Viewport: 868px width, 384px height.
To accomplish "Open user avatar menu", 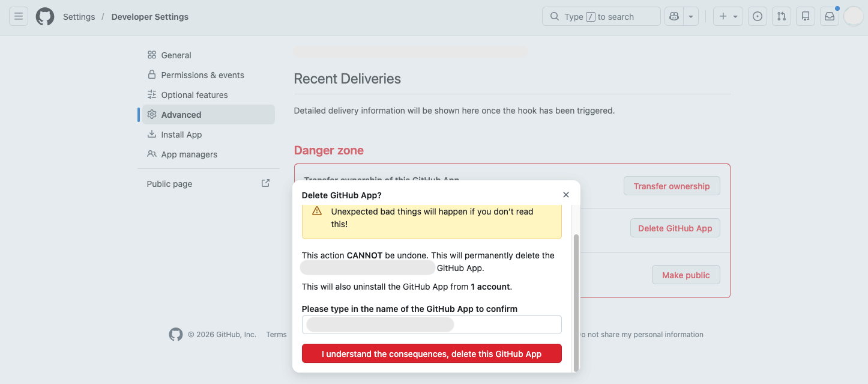I will click(x=853, y=16).
